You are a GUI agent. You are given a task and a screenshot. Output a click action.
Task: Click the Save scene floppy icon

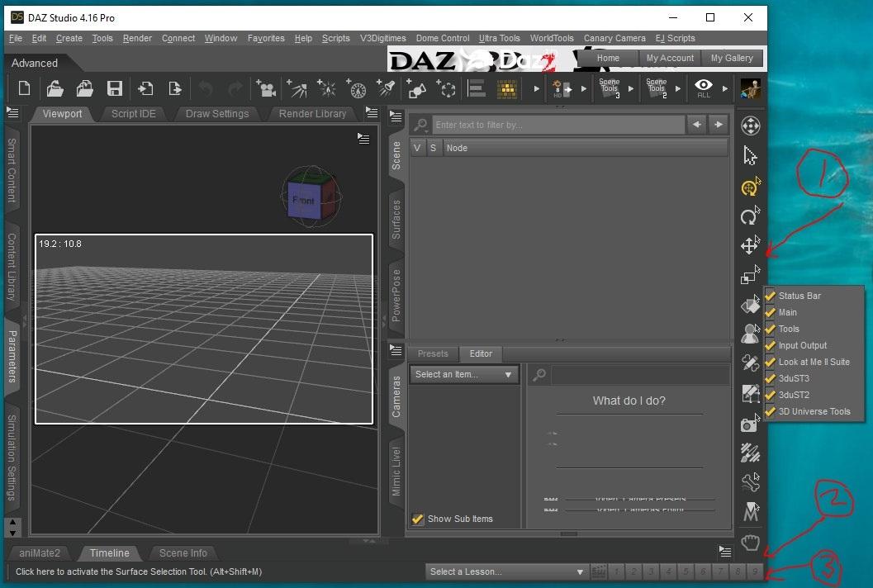tap(115, 88)
